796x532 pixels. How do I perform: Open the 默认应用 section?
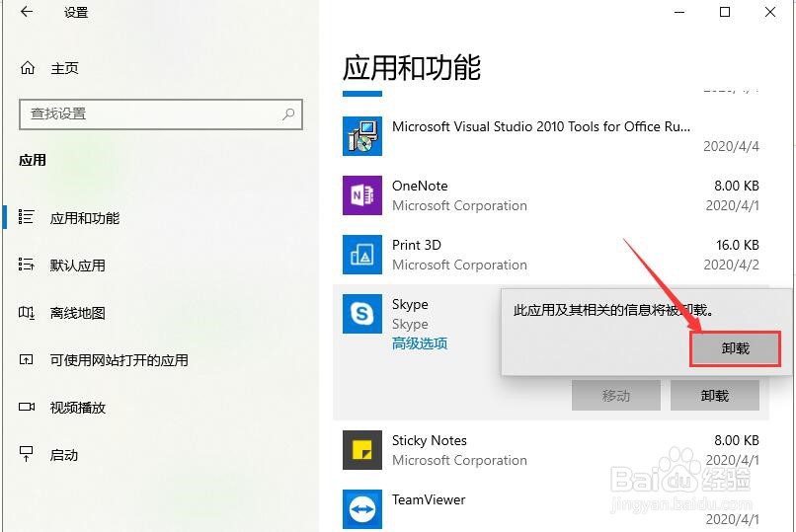click(78, 266)
